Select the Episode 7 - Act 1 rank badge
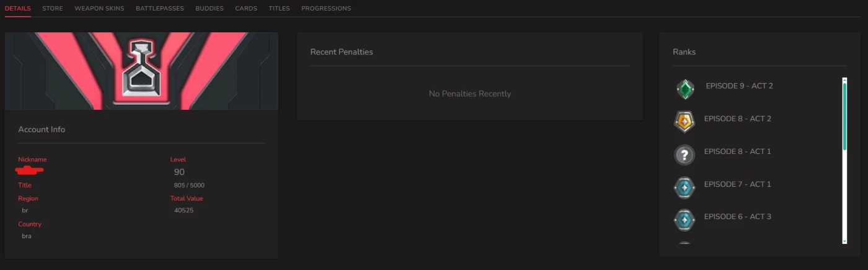Screen dimensions: 868x270 point(684,187)
